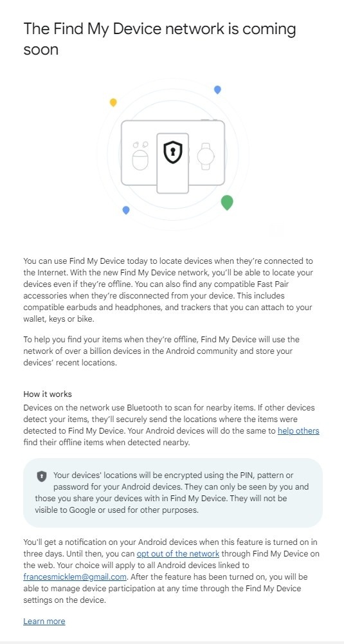Click the "How it works" heading
Viewport: 344px width, 644px height.
[x=48, y=394]
